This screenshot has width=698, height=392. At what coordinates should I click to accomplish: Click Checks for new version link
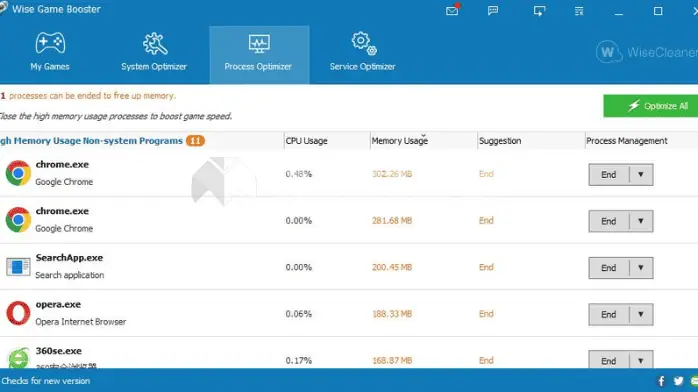[45, 381]
